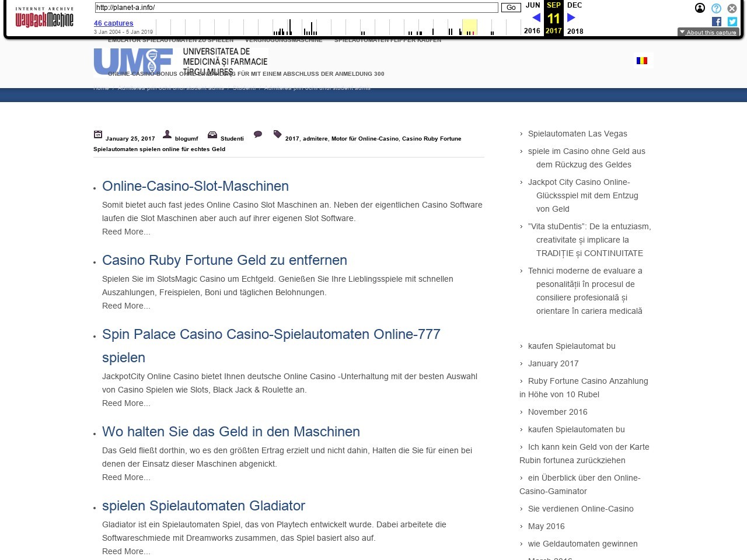Open the 46 captures link

pyautogui.click(x=113, y=23)
